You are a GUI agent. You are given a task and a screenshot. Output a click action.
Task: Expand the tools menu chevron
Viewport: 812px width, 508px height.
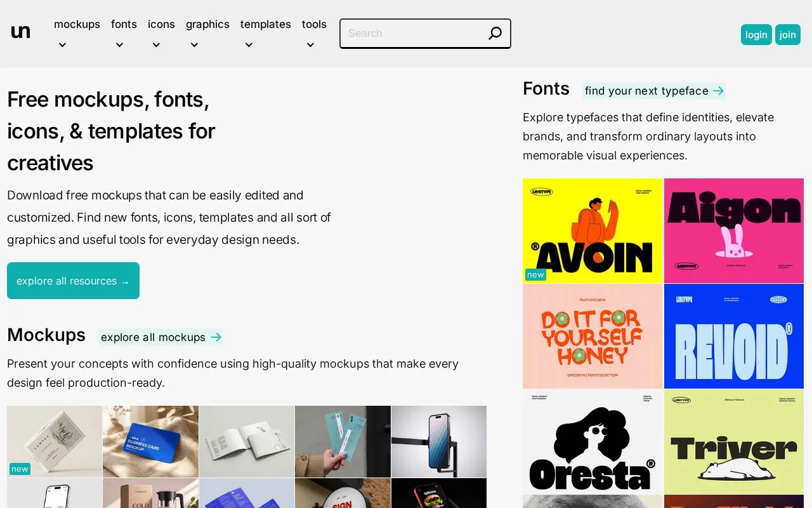310,45
